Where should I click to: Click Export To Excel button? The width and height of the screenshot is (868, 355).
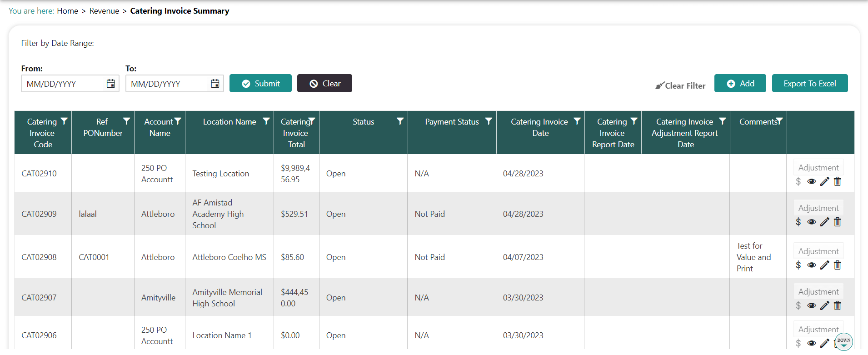pyautogui.click(x=809, y=84)
